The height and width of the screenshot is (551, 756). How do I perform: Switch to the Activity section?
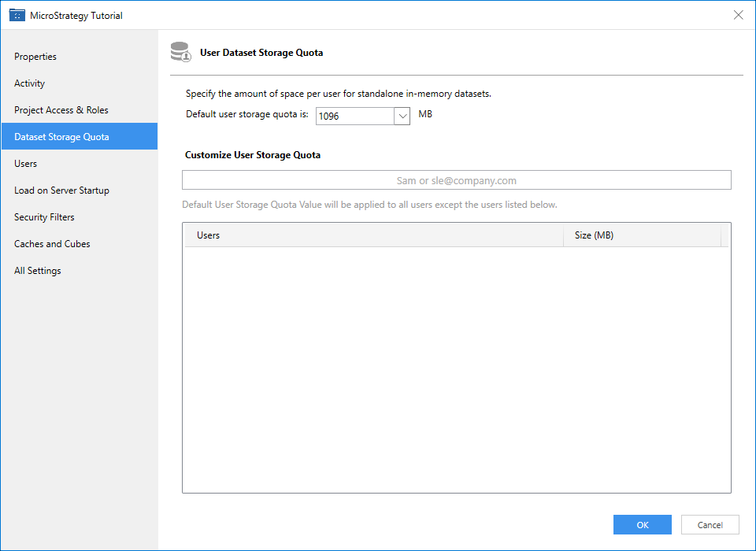30,83
